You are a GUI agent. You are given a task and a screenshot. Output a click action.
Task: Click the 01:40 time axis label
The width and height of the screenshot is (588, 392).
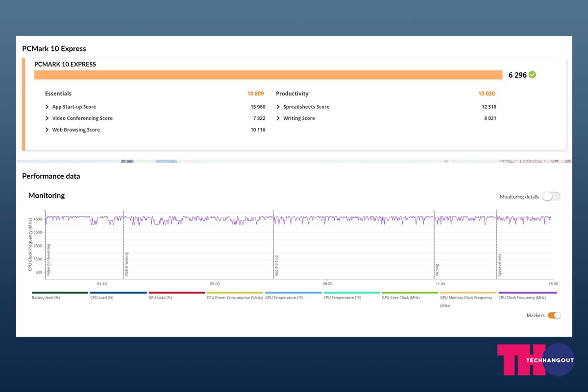click(x=102, y=284)
